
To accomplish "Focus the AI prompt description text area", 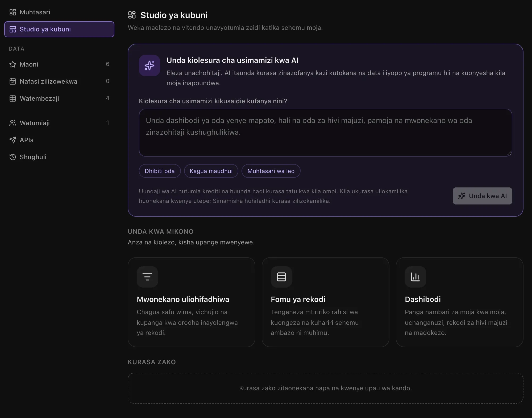I will tap(325, 133).
